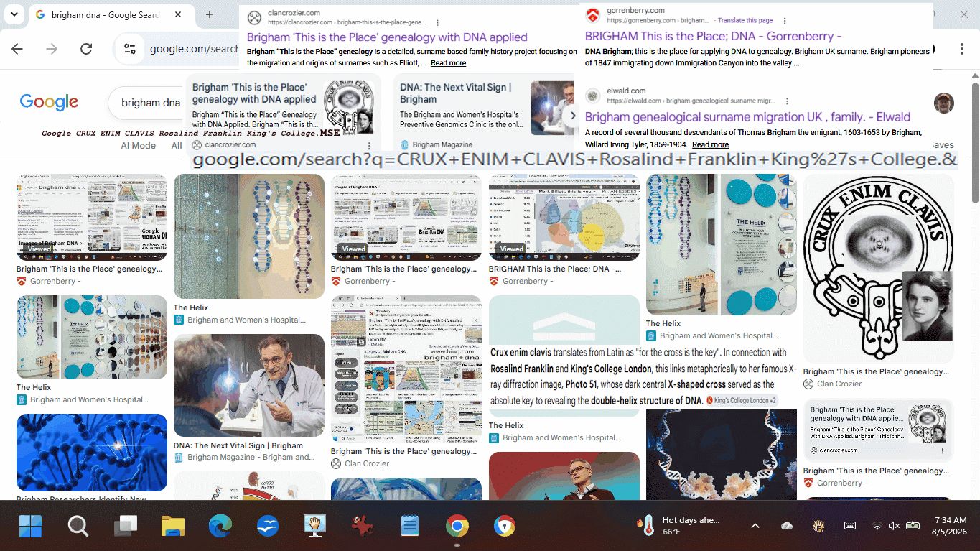Open the Google account profile avatar
The image size is (980, 551).
[944, 103]
